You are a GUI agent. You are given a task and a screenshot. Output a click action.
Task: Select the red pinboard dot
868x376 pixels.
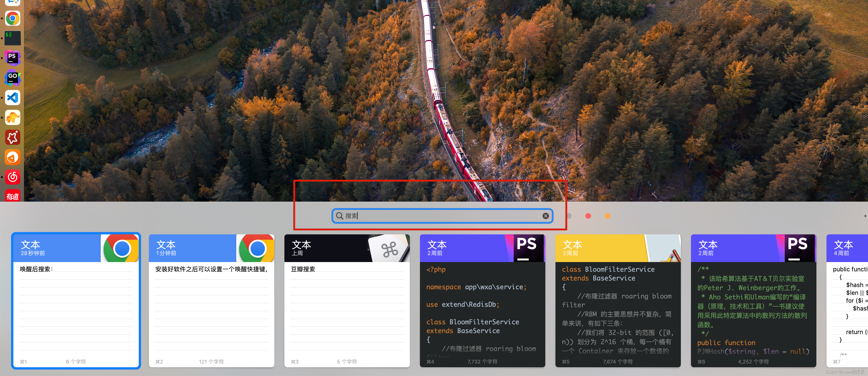pyautogui.click(x=588, y=216)
